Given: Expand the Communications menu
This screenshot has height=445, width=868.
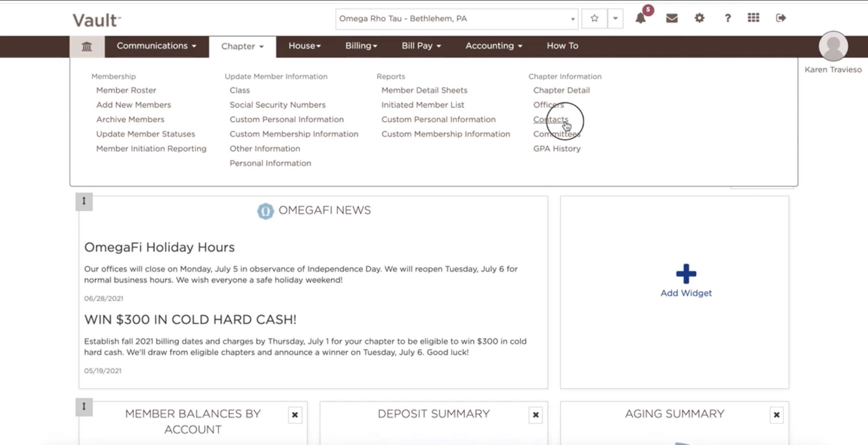Looking at the screenshot, I should coord(156,46).
